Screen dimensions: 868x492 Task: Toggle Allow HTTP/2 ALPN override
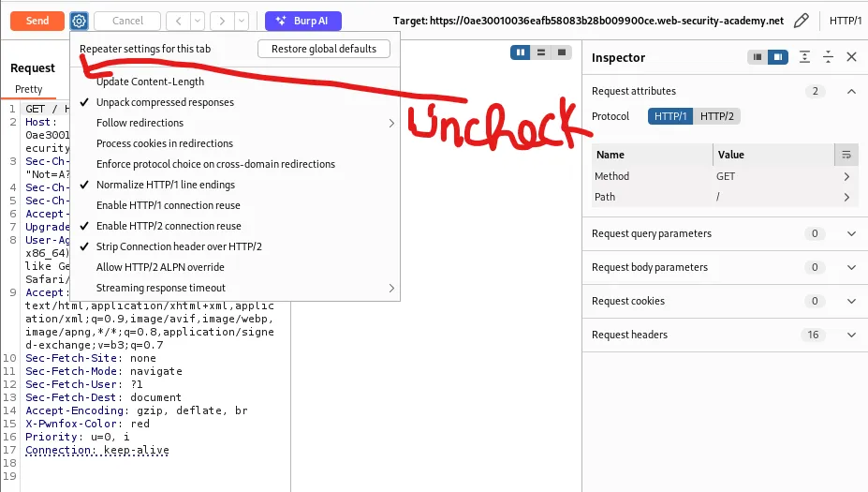tap(235, 267)
